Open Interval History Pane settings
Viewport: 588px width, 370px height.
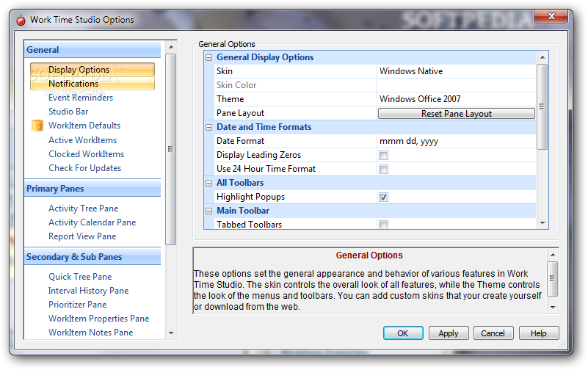tap(89, 291)
